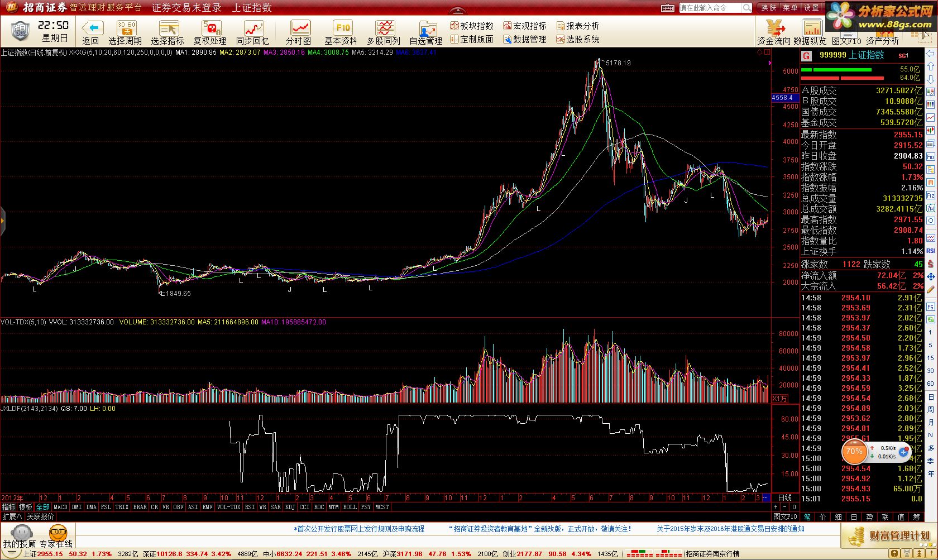Open 数据纵览 data overview icon
Screen dimensions: 938x560
(811, 28)
